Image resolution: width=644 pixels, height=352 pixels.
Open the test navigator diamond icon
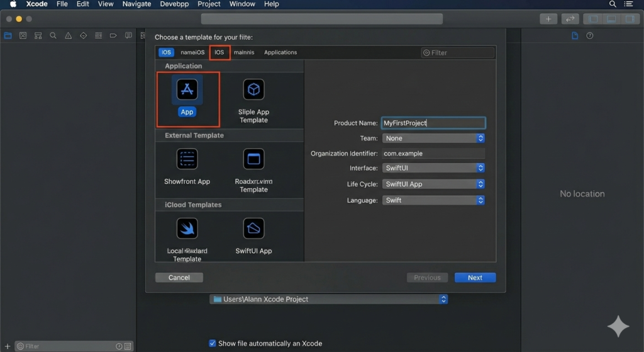click(84, 35)
